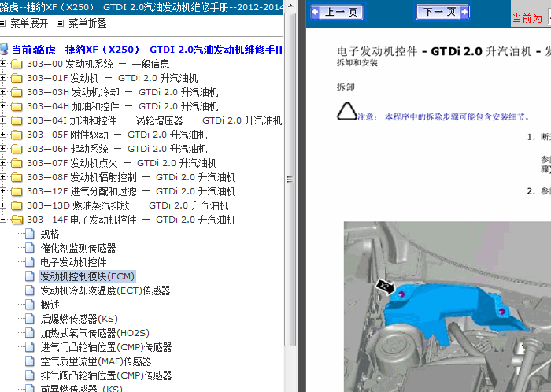Go to the next page (下一页)
The image size is (551, 392).
[x=442, y=12]
